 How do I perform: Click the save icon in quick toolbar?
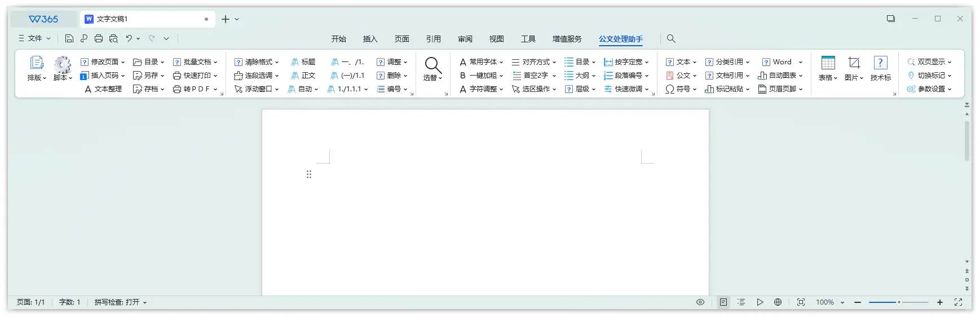coord(69,38)
